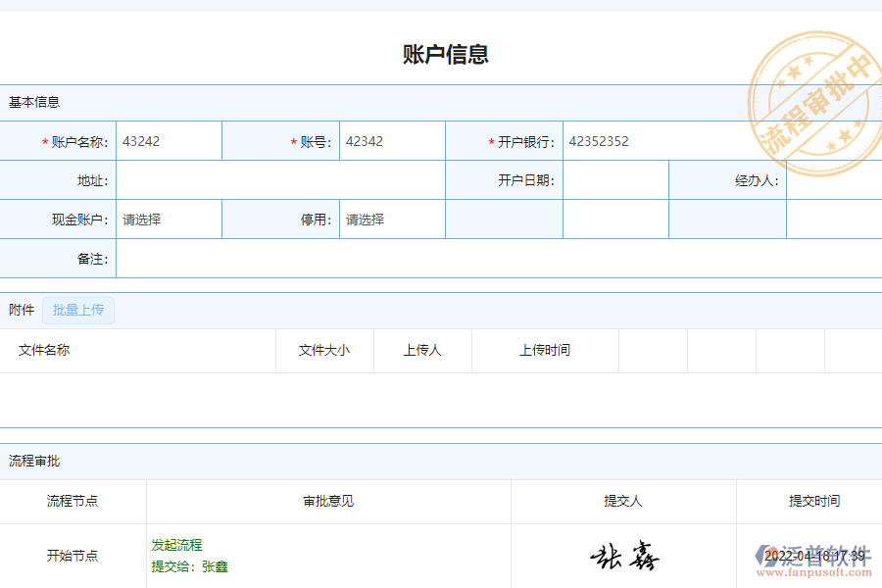Image resolution: width=882 pixels, height=588 pixels.
Task: Select the 上传时间 column header
Action: [545, 350]
